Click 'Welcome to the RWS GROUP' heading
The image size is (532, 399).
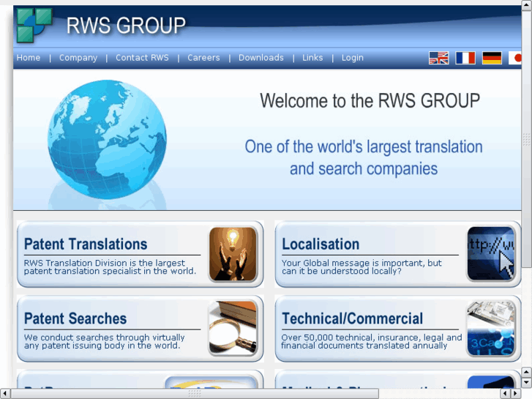click(370, 101)
